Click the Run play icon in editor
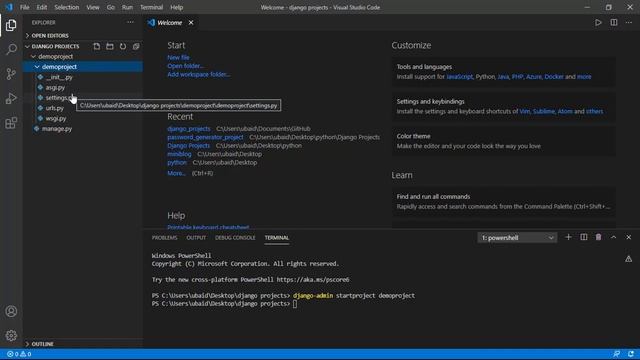Image resolution: width=640 pixels, height=360 pixels. 598,22
